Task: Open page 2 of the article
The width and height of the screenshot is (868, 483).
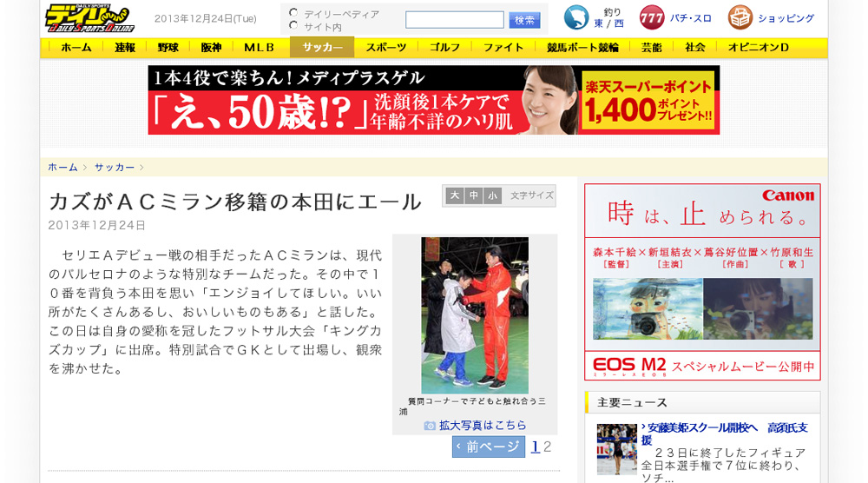Action: [x=548, y=447]
